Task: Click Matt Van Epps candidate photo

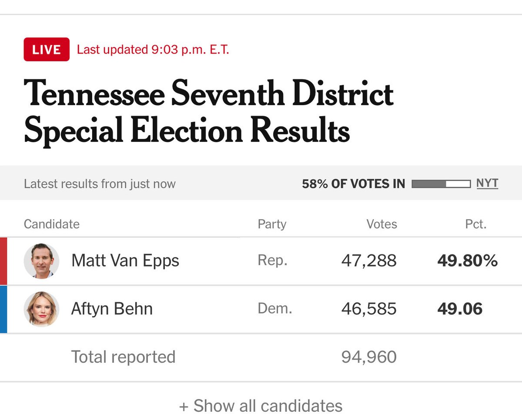Action: coord(41,261)
